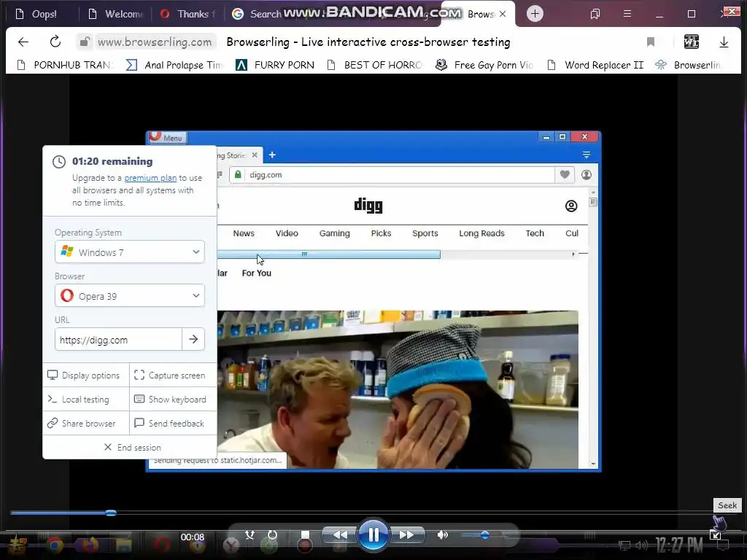Open the BEST OF HORRO bookmark

pyautogui.click(x=375, y=65)
